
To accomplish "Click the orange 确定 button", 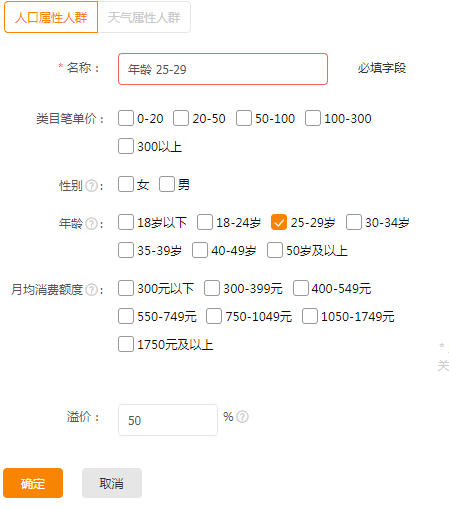I will (33, 483).
